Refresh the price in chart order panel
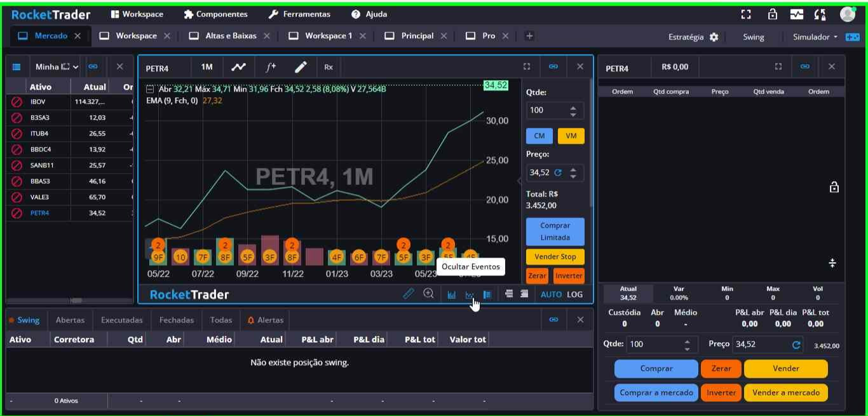 (x=558, y=172)
